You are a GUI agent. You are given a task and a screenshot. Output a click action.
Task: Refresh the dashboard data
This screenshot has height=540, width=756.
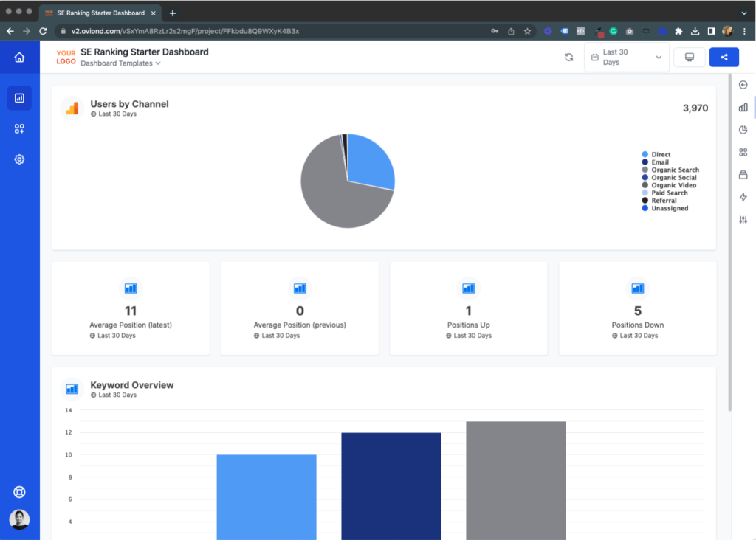pos(569,58)
